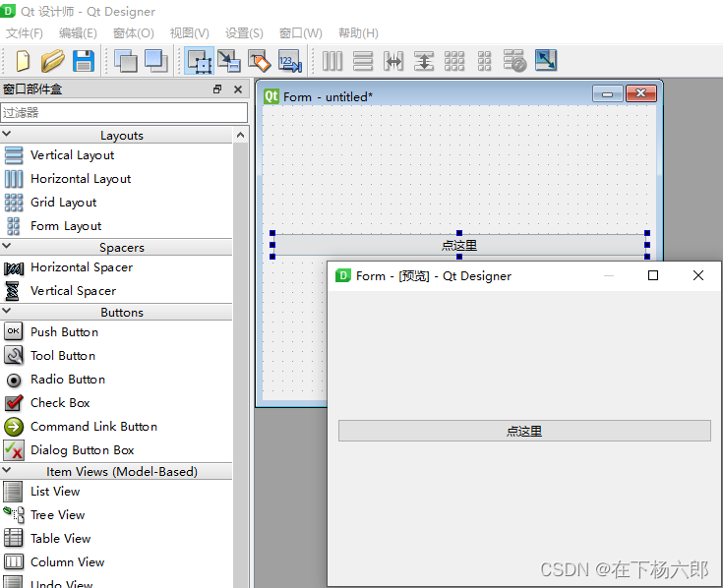The width and height of the screenshot is (723, 588).
Task: Apply Lay Out Vertically from toolbar
Action: click(363, 61)
